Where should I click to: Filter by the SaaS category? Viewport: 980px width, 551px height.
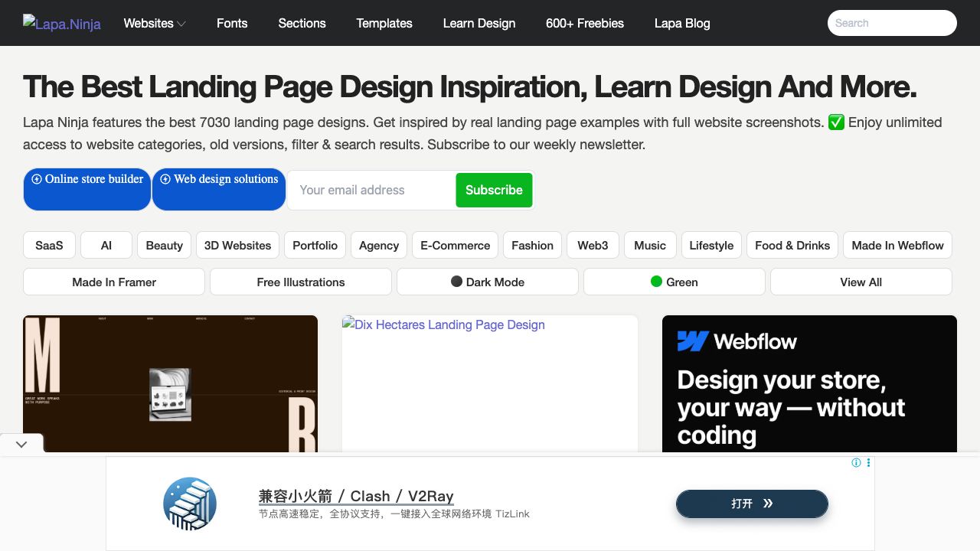coord(49,246)
